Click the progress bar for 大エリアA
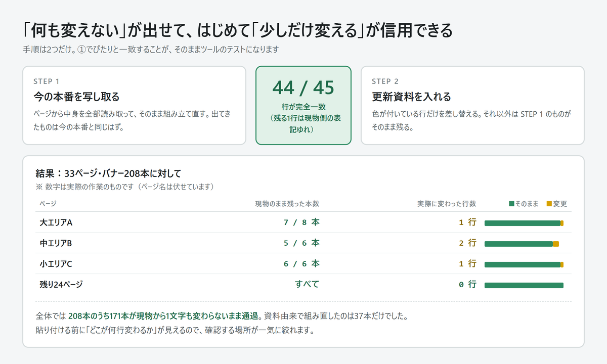The image size is (607, 364). coord(524,223)
